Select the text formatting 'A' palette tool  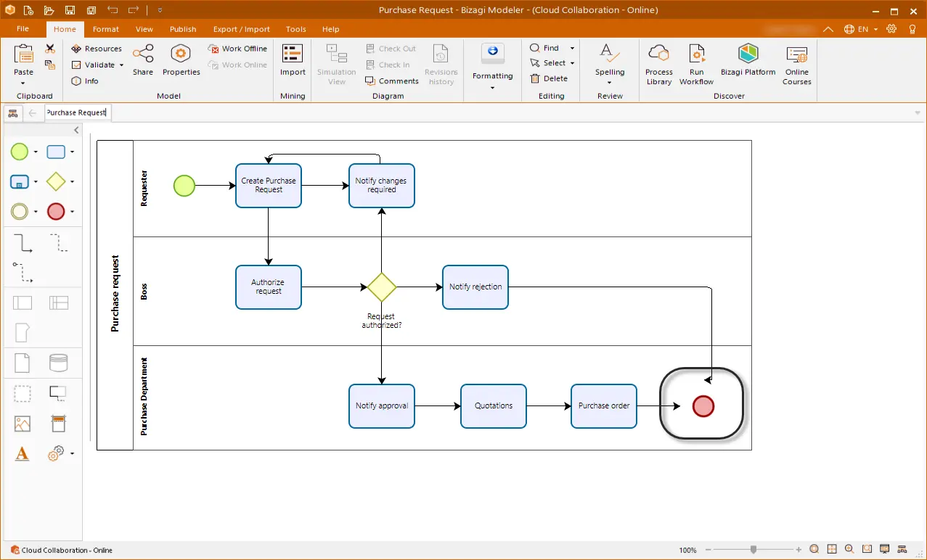tap(23, 454)
